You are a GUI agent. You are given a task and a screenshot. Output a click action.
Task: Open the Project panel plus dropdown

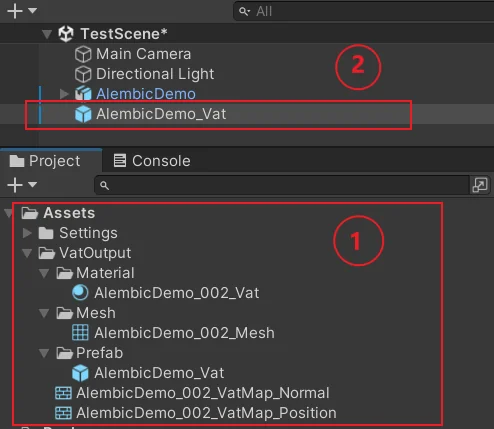[22, 185]
